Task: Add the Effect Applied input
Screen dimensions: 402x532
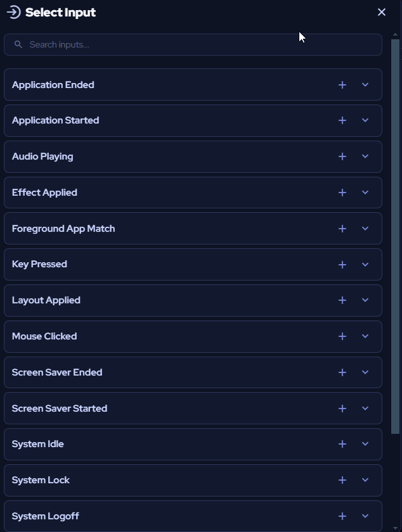Action: click(x=342, y=193)
